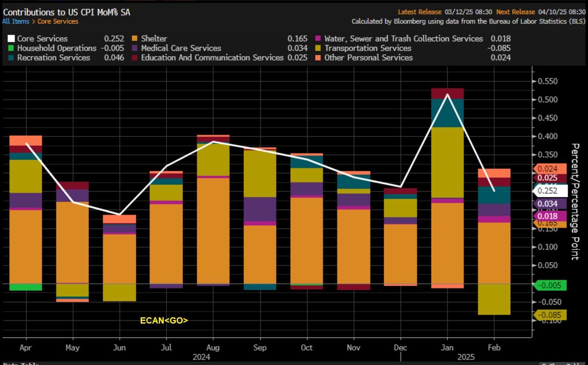This screenshot has height=365, width=588.
Task: Click the ECAN<GO> yellow text label
Action: tap(164, 320)
